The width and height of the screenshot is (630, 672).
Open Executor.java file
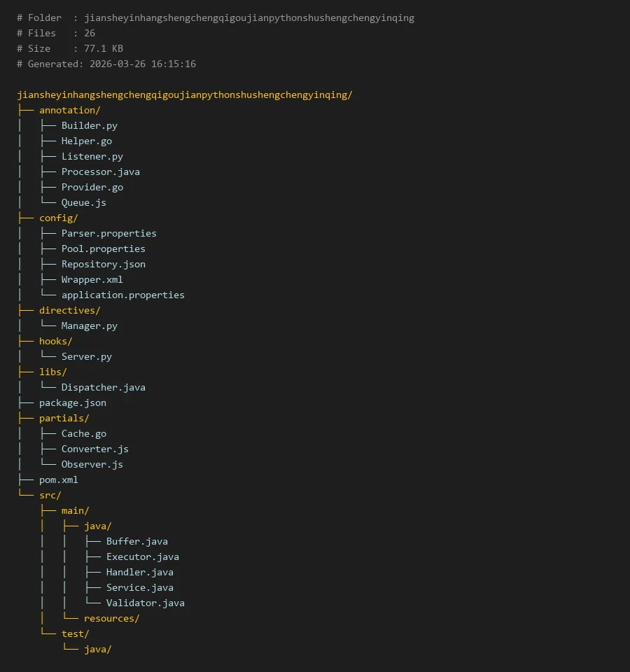(x=142, y=556)
